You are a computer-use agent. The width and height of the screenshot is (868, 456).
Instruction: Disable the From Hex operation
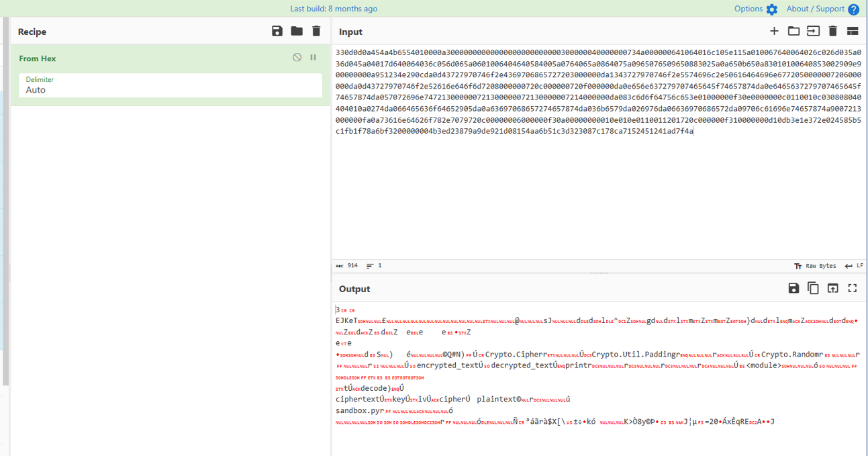pos(297,58)
